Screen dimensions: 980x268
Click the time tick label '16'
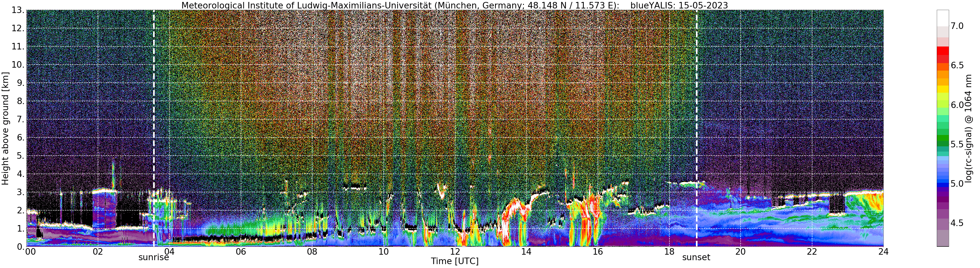pyautogui.click(x=598, y=252)
